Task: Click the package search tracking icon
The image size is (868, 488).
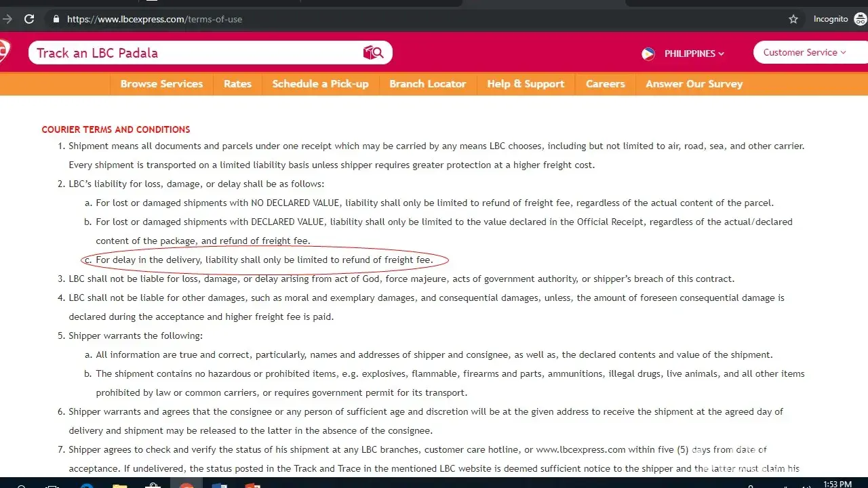Action: 374,53
